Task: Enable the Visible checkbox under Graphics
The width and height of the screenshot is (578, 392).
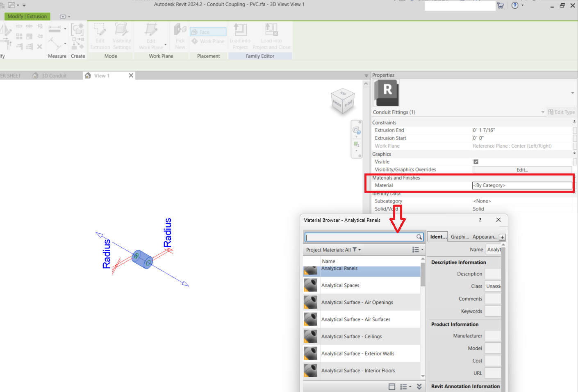Action: point(476,162)
